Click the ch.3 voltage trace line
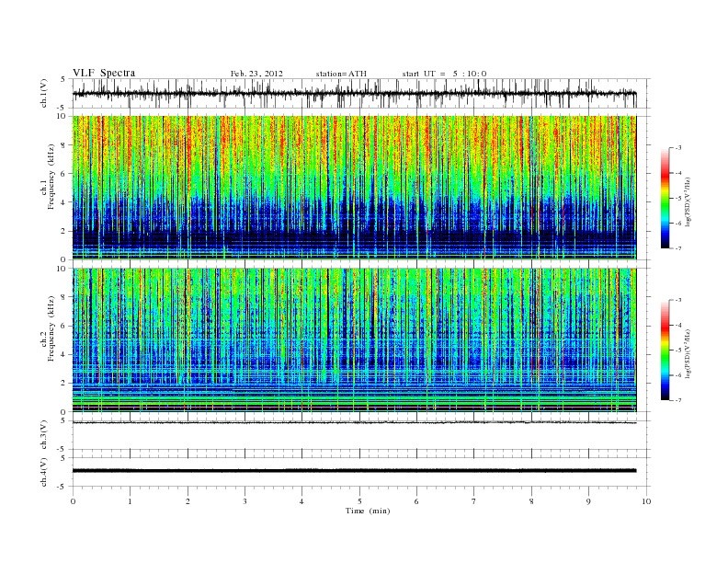728x563 pixels. [354, 423]
